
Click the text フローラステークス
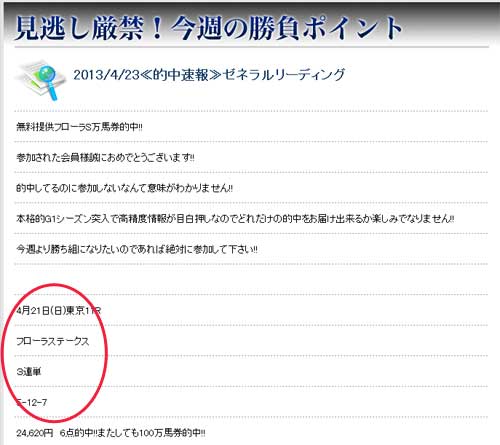tap(53, 341)
